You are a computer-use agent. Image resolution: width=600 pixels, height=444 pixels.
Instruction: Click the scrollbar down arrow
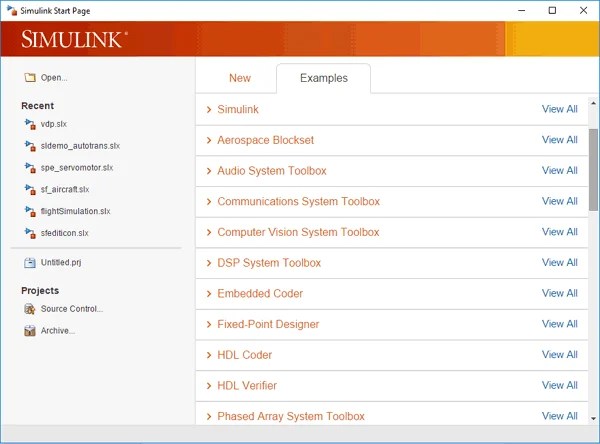click(x=593, y=419)
